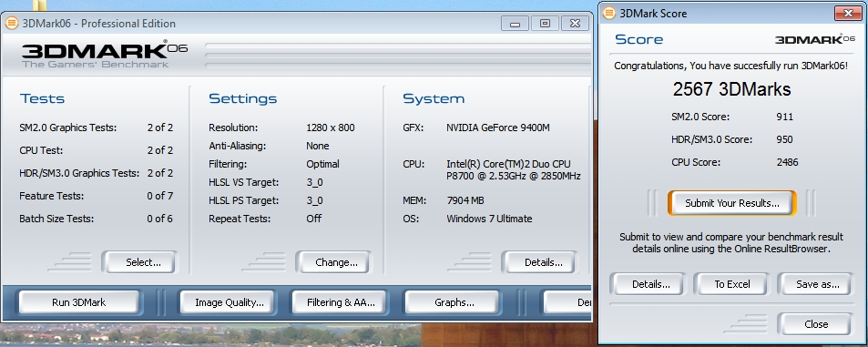Click the 3DMark06 title bar app icon

pos(11,24)
